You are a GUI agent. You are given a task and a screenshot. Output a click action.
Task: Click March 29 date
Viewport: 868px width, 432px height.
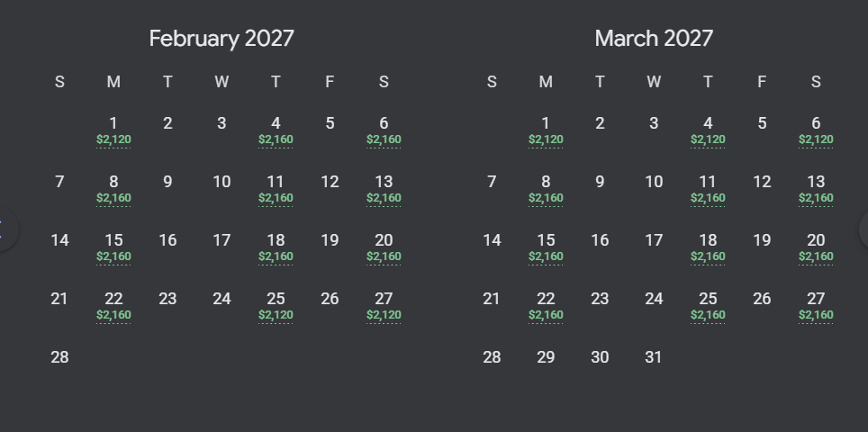click(546, 357)
